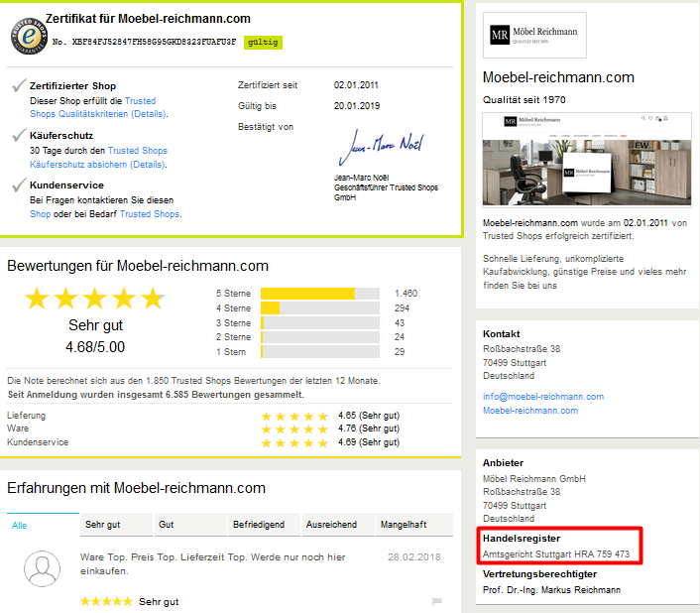This screenshot has height=613, width=700.
Task: Click the Zertifiziert seit date 02.01.2011
Action: (356, 85)
